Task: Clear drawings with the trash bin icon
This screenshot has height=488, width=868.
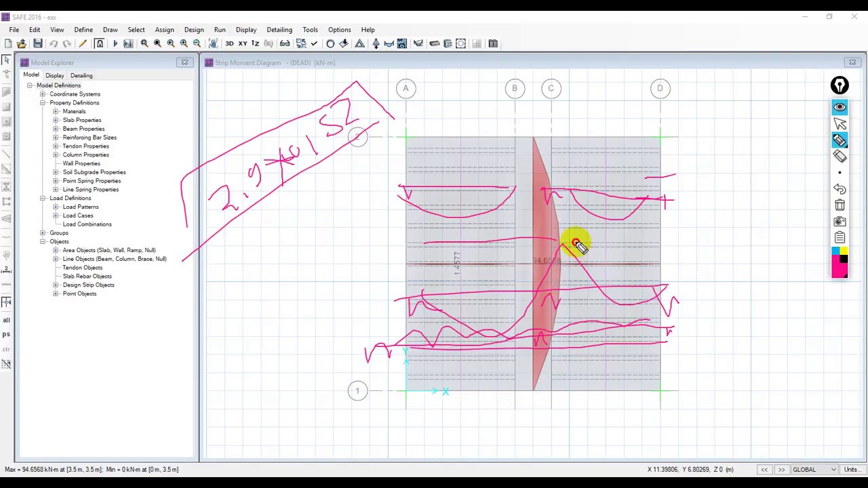Action: pyautogui.click(x=840, y=205)
